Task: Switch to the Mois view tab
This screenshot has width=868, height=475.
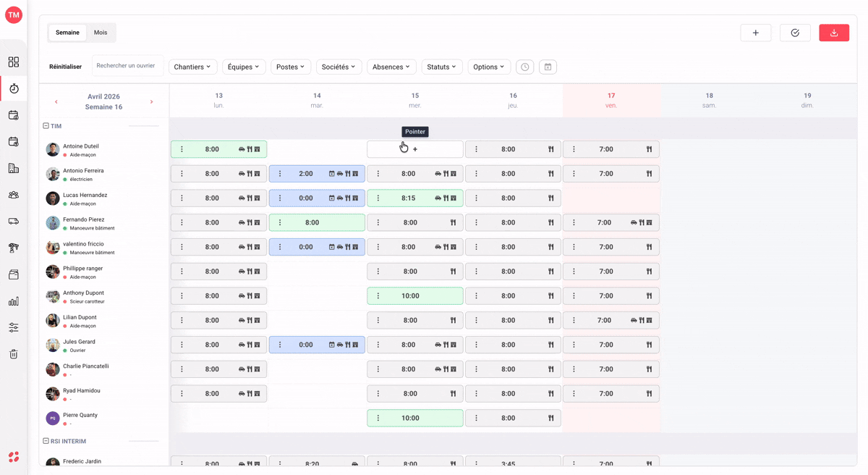Action: click(x=101, y=33)
